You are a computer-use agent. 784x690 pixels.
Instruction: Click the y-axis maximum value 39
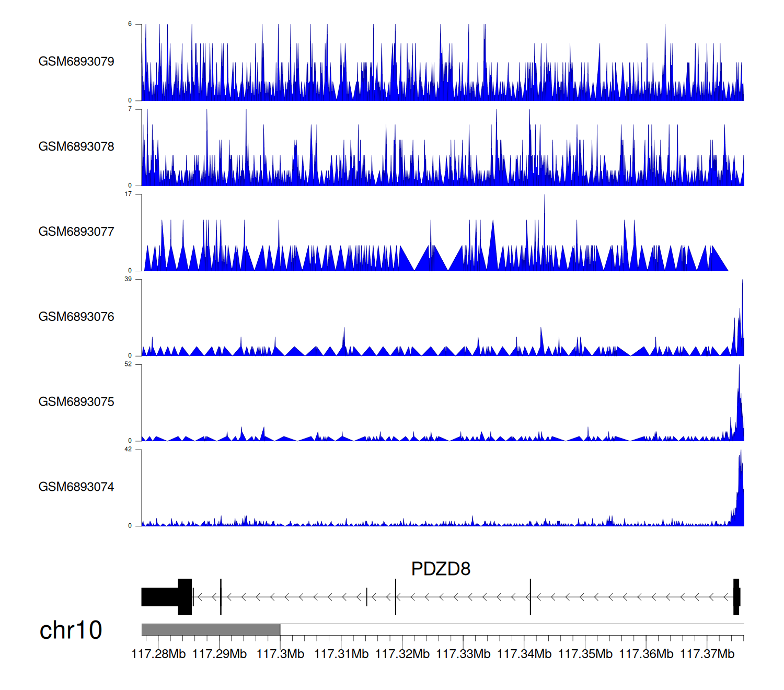pos(128,279)
